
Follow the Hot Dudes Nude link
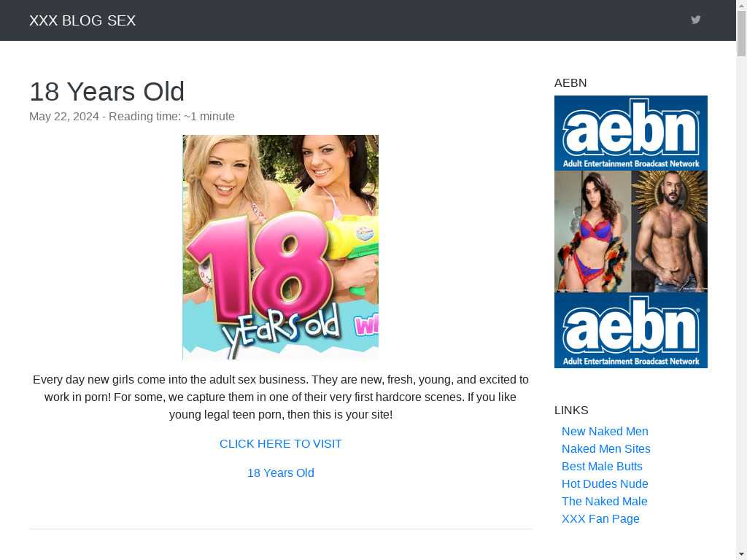(x=605, y=484)
